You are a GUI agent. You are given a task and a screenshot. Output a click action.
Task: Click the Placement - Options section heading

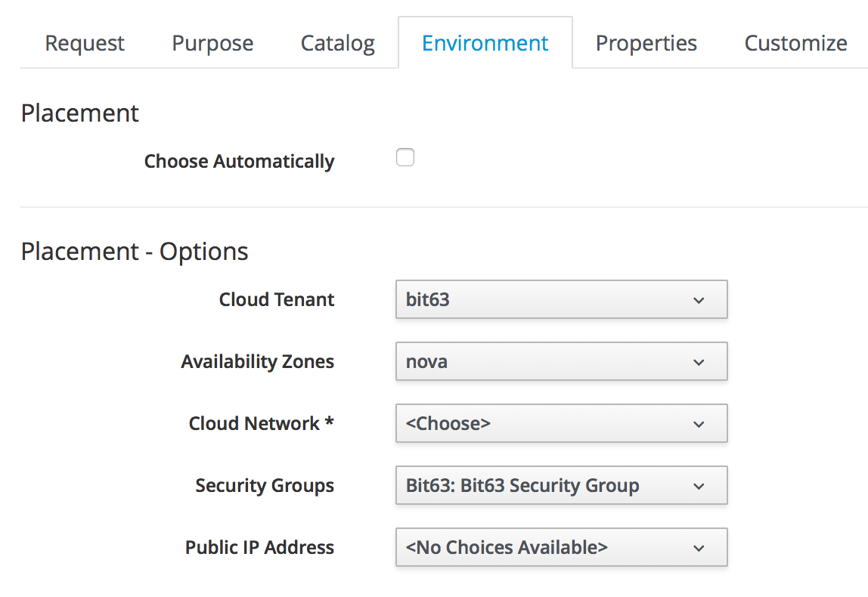click(x=135, y=252)
